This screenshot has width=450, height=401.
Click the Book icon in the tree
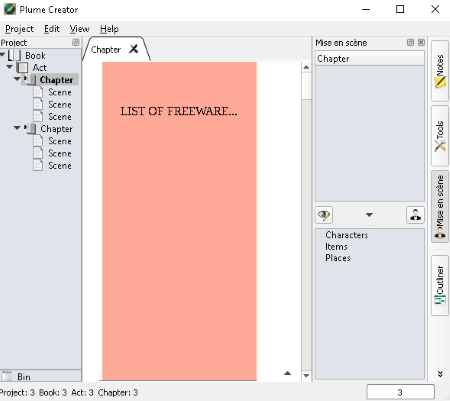coord(15,55)
